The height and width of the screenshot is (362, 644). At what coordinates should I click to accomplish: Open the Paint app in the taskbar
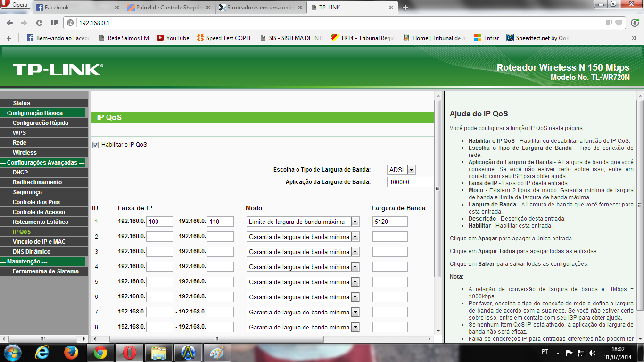click(217, 353)
